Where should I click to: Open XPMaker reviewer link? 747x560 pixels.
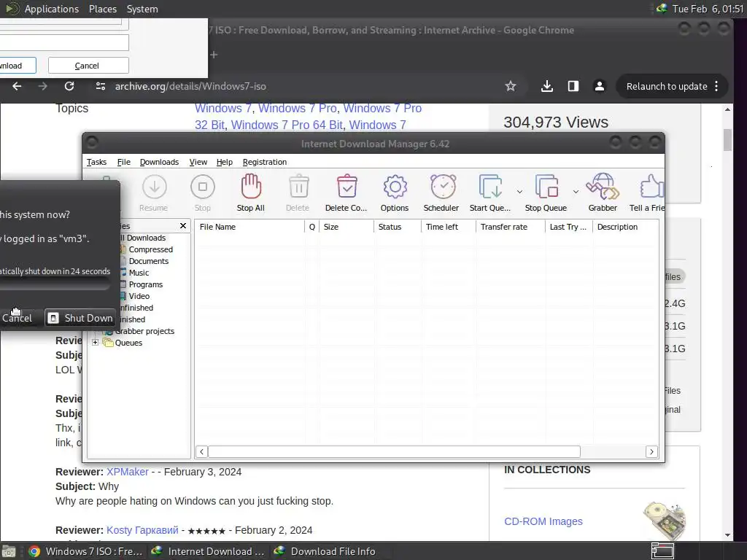coord(127,472)
